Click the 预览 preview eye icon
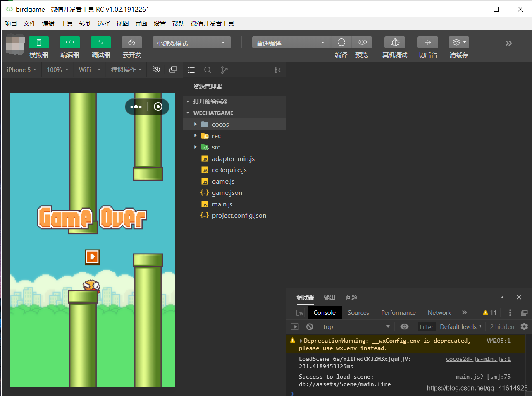 pyautogui.click(x=362, y=42)
